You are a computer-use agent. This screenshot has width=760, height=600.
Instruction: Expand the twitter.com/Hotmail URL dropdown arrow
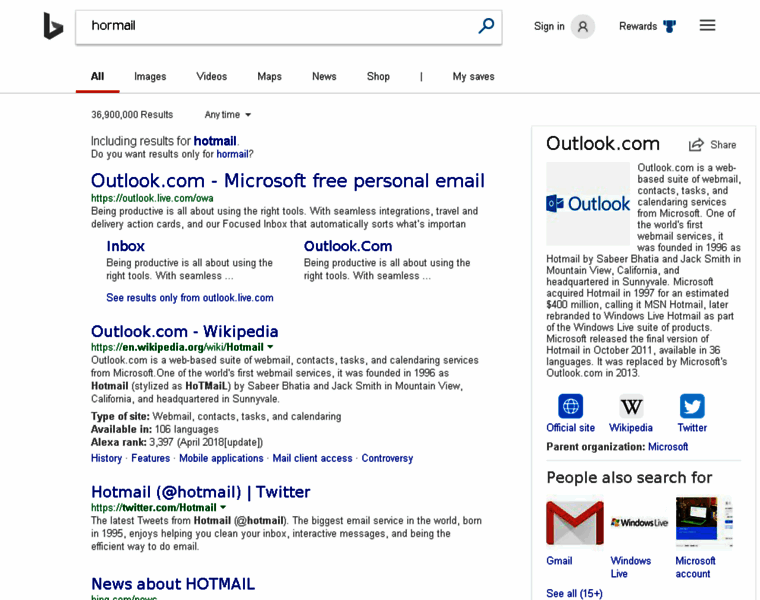223,507
